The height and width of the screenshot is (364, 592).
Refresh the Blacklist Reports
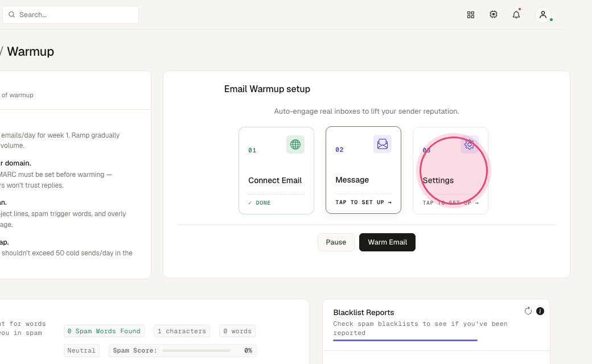click(528, 311)
